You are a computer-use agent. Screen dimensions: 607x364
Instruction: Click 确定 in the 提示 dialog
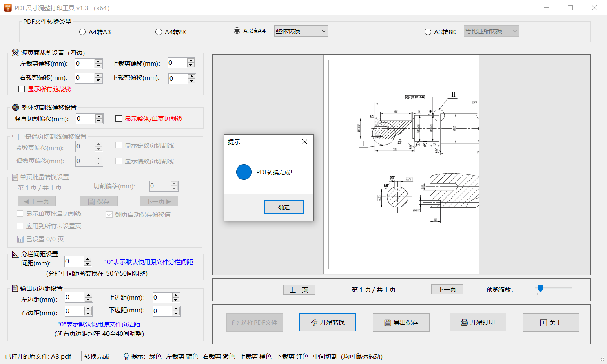click(x=284, y=207)
